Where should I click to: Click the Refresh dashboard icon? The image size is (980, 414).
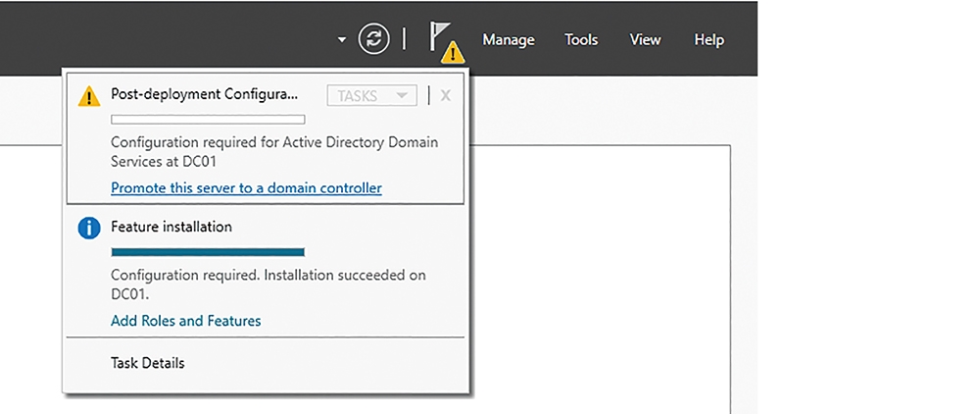pos(373,39)
